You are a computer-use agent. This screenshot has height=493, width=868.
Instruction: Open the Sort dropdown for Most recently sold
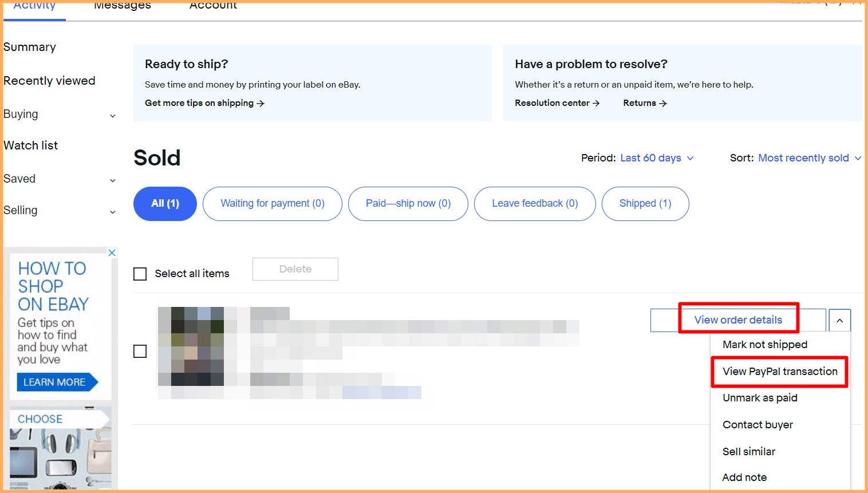pos(803,158)
